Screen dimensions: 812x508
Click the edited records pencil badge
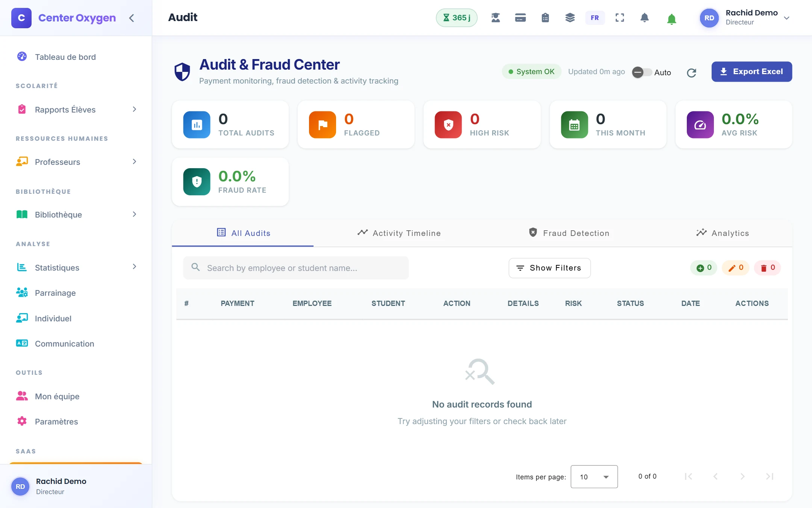tap(736, 268)
